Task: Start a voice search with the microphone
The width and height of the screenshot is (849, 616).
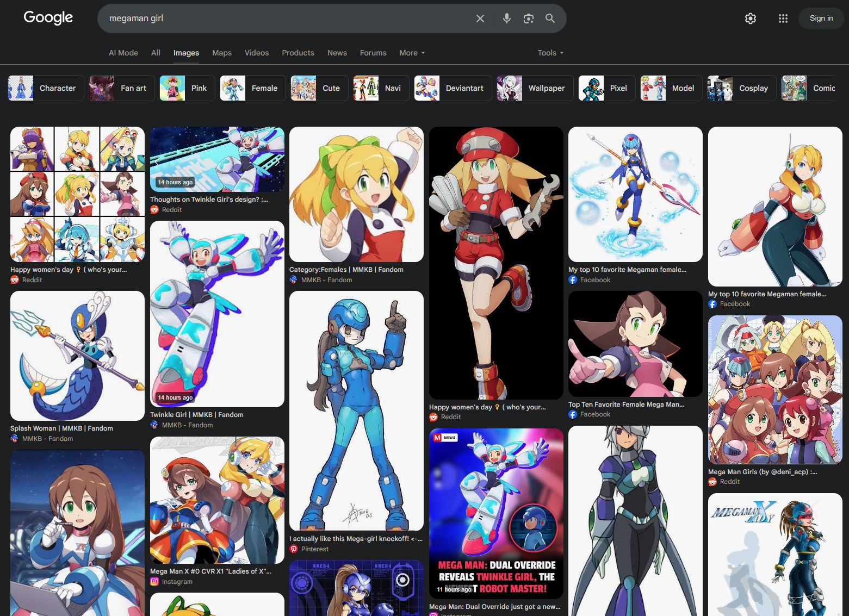Action: click(506, 18)
